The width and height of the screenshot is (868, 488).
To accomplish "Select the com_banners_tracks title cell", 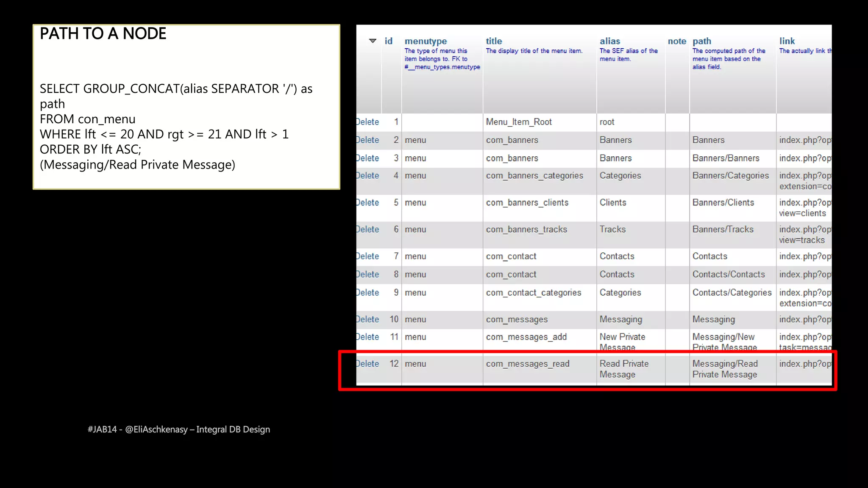I will coord(540,235).
